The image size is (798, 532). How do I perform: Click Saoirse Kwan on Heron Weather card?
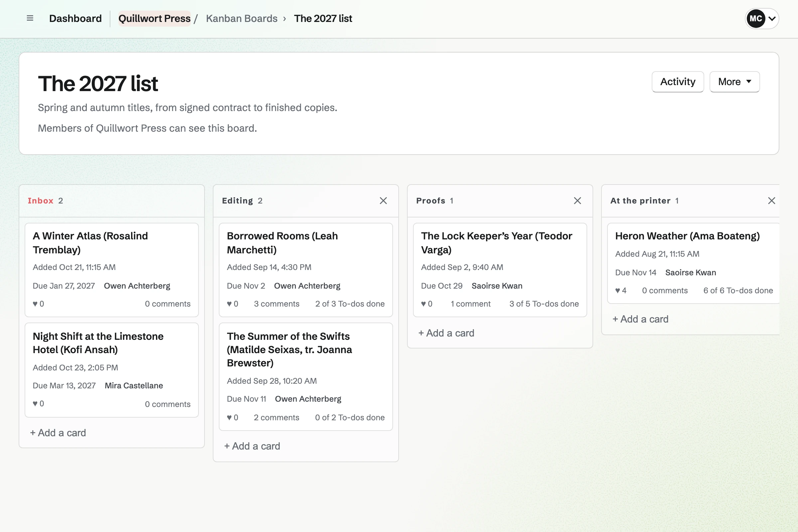pos(691,272)
